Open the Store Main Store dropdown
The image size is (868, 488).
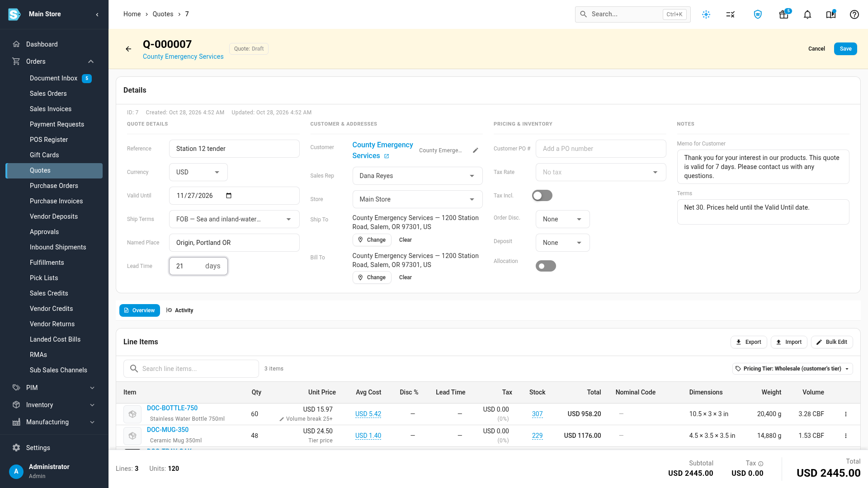[417, 199]
